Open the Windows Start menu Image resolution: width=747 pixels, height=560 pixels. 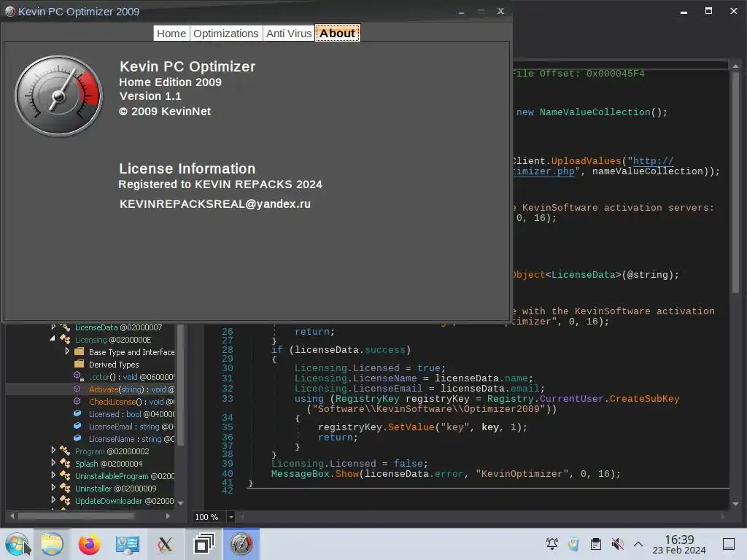click(17, 544)
